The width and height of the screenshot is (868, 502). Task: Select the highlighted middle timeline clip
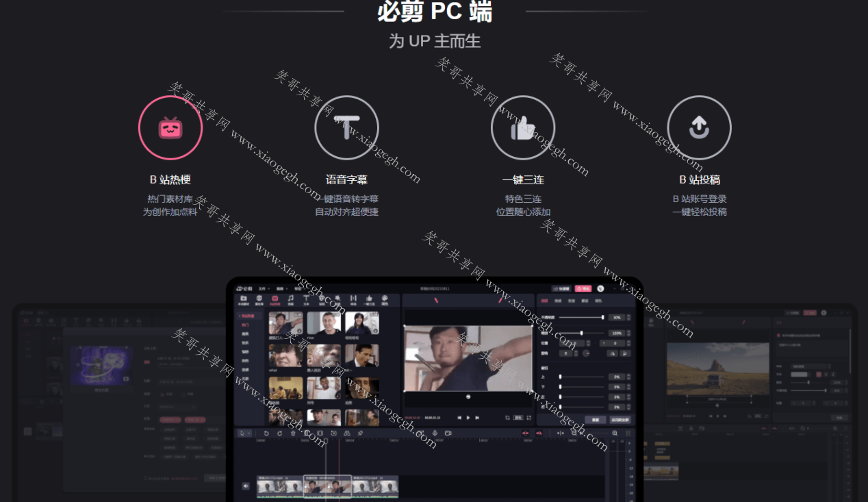[x=327, y=486]
